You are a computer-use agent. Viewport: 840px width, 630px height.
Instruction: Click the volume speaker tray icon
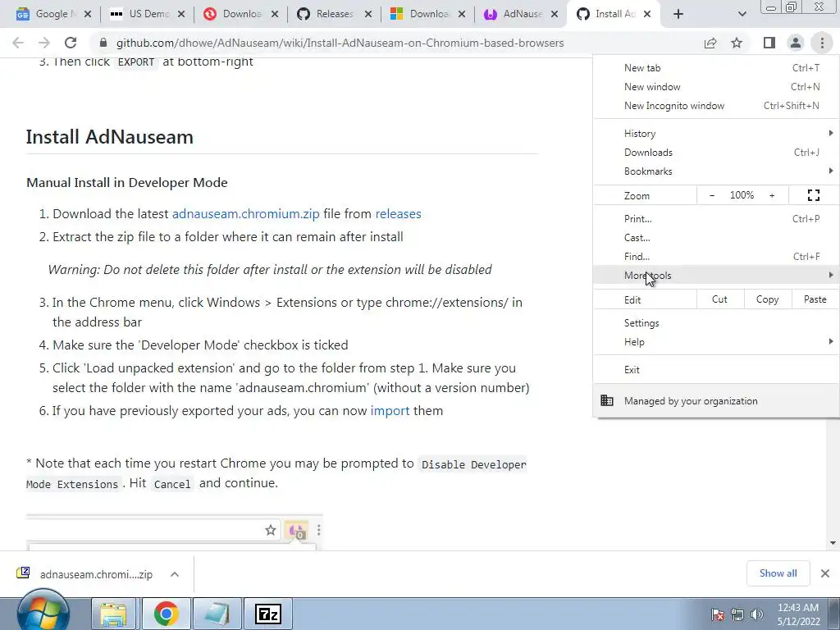(757, 614)
